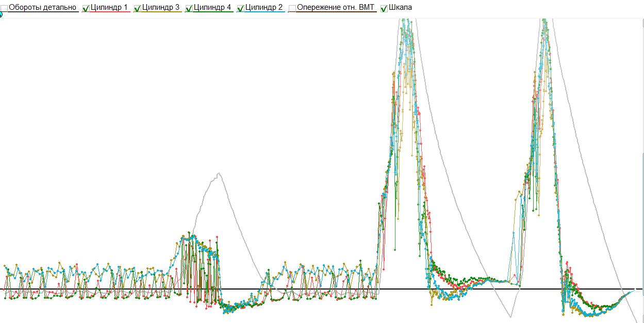644x323 pixels.
Task: Disable the Цилиндр 2 series checkbox
Action: coord(241,8)
